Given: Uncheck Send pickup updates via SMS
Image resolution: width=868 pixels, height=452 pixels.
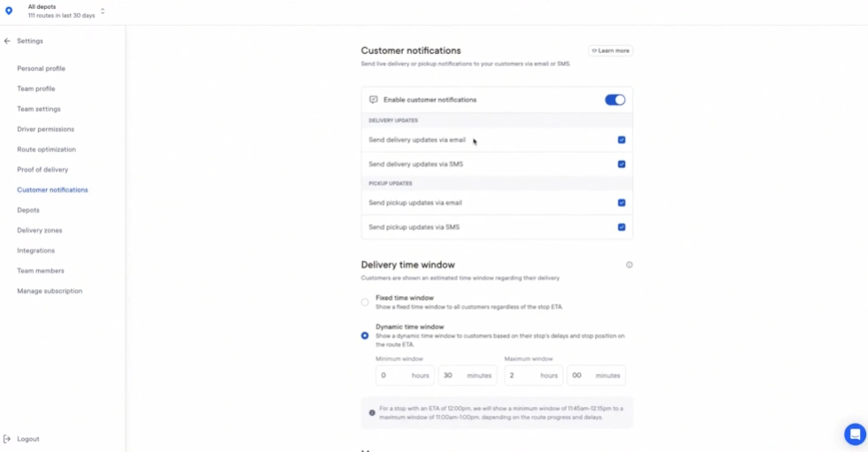Looking at the screenshot, I should (x=621, y=227).
